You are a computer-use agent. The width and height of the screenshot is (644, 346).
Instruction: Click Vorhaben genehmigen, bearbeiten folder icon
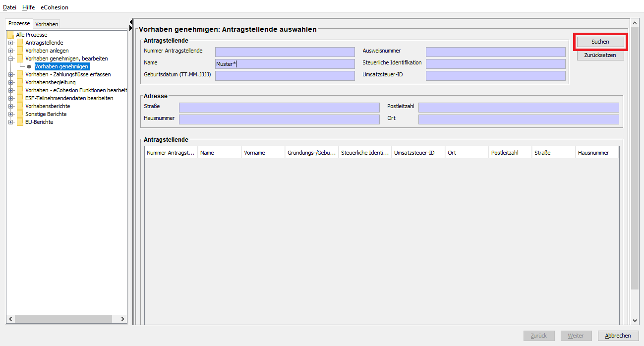pos(20,58)
